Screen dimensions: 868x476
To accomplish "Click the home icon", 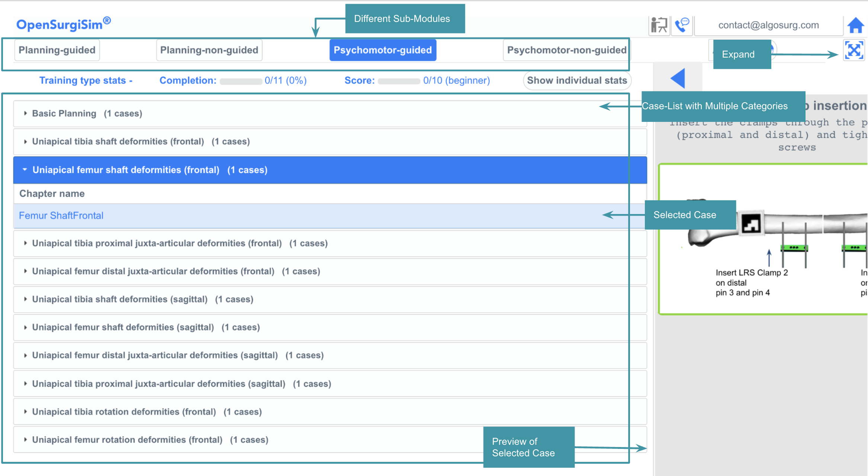I will [x=855, y=25].
